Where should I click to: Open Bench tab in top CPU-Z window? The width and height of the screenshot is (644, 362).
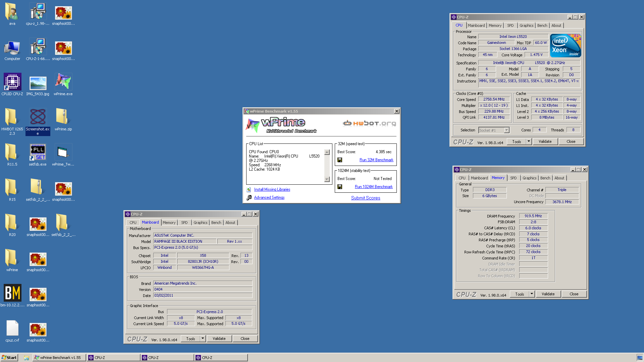point(542,25)
